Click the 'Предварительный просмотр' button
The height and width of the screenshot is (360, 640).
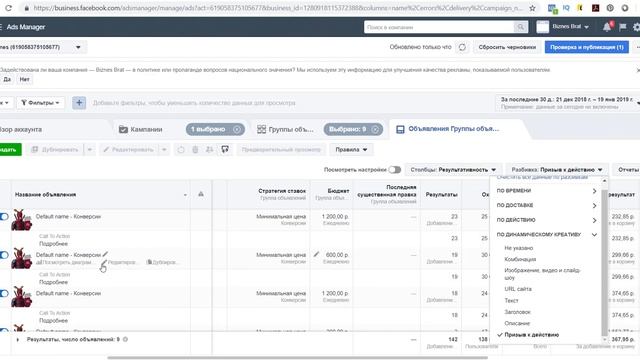point(281,150)
